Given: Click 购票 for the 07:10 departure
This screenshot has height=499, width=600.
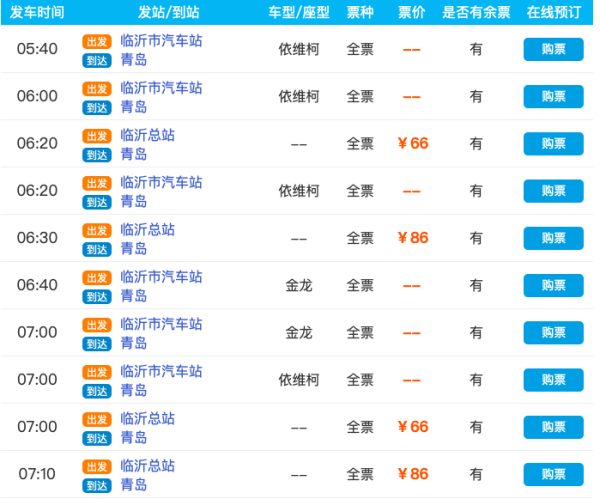Looking at the screenshot, I should [x=553, y=474].
